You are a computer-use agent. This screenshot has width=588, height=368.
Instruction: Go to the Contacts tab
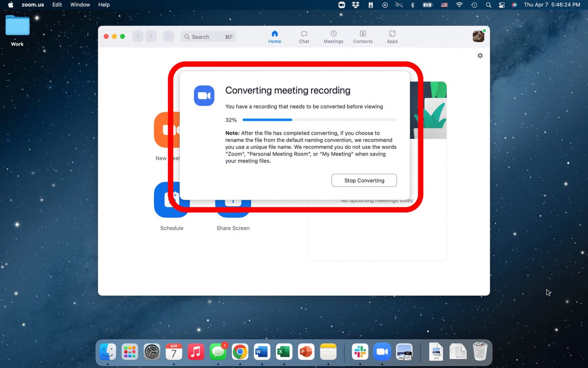click(x=363, y=37)
